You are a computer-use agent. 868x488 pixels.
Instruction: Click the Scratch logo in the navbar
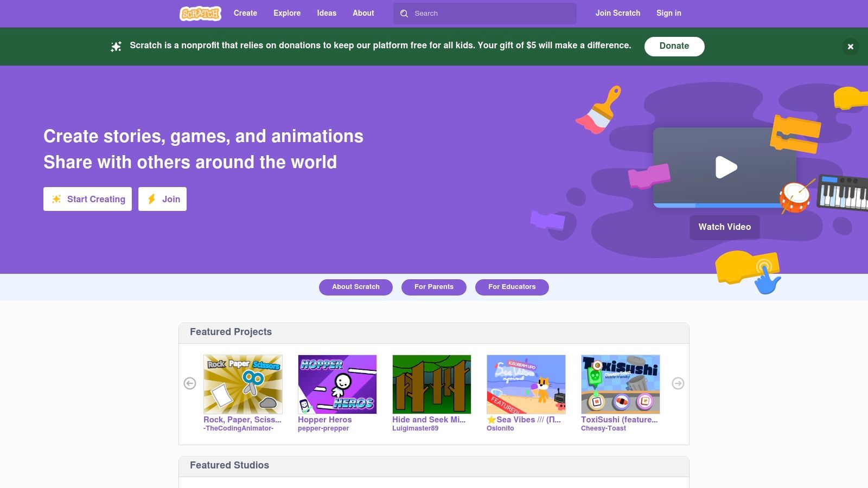[200, 13]
